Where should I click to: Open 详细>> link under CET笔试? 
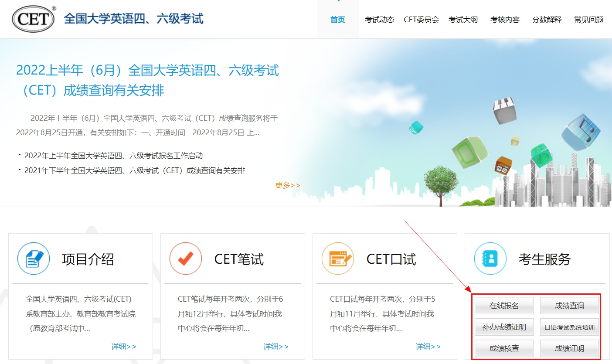[275, 346]
